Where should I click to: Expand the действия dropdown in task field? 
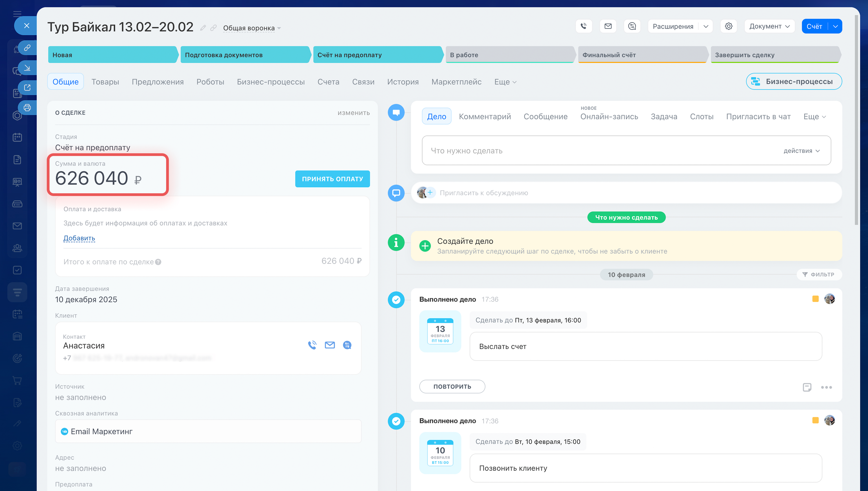[x=802, y=151]
